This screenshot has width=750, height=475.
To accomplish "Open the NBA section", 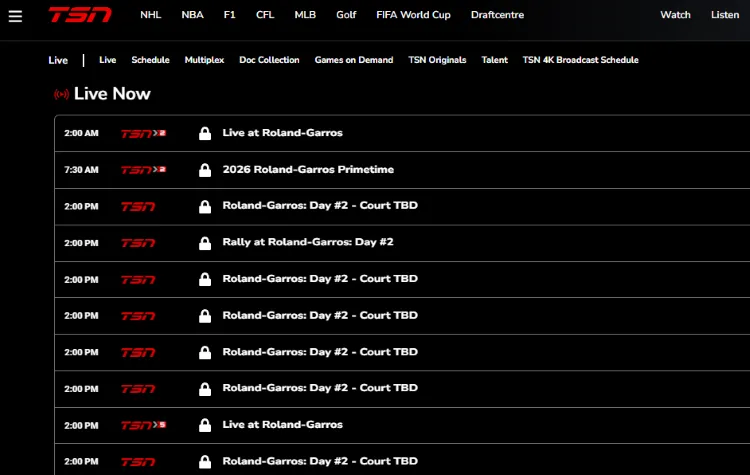I will (x=192, y=15).
